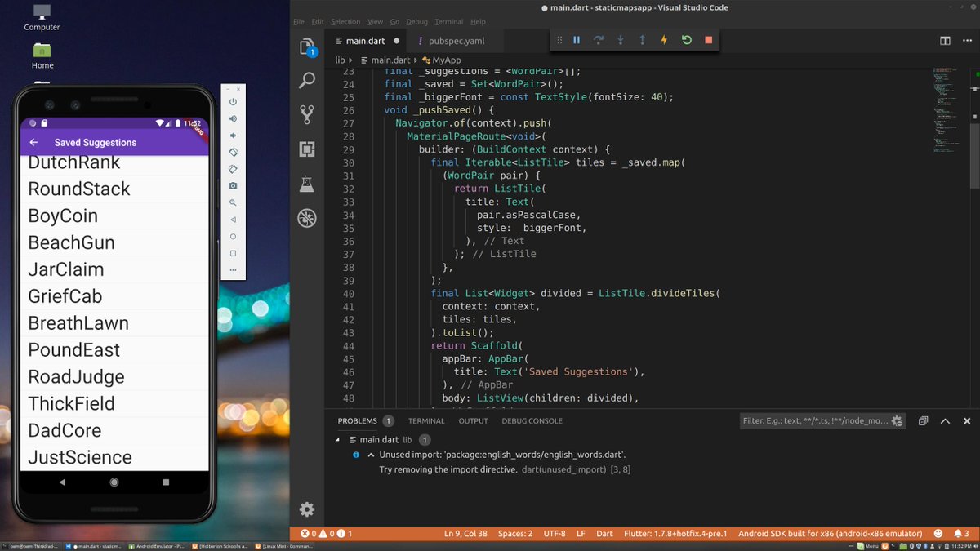This screenshot has height=551, width=980.
Task: Open the Explorer view in activity bar
Action: pyautogui.click(x=307, y=47)
